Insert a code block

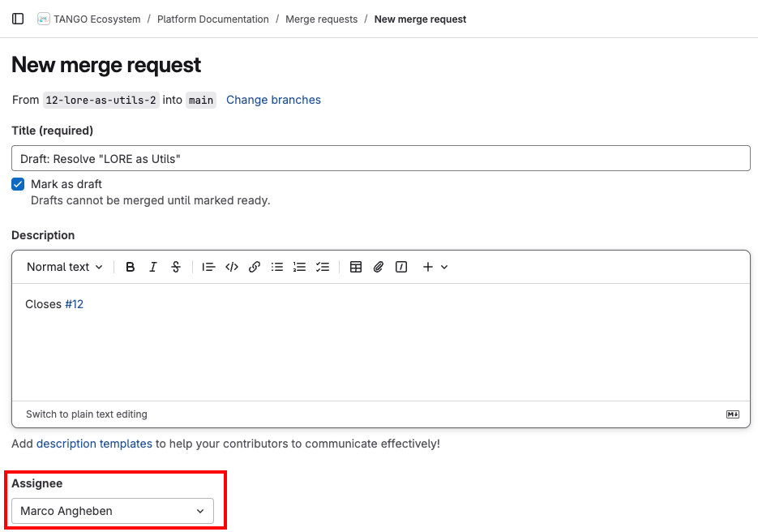click(231, 266)
